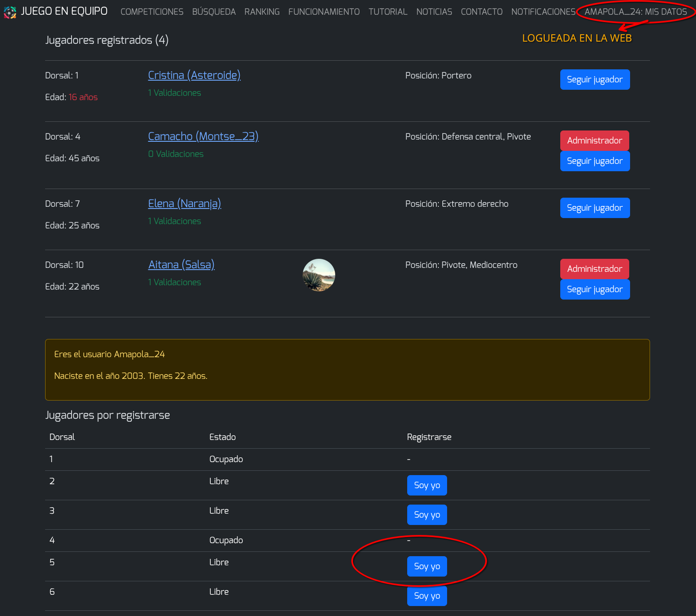
Task: Open Aitana (Salsa) profile link
Action: click(181, 264)
